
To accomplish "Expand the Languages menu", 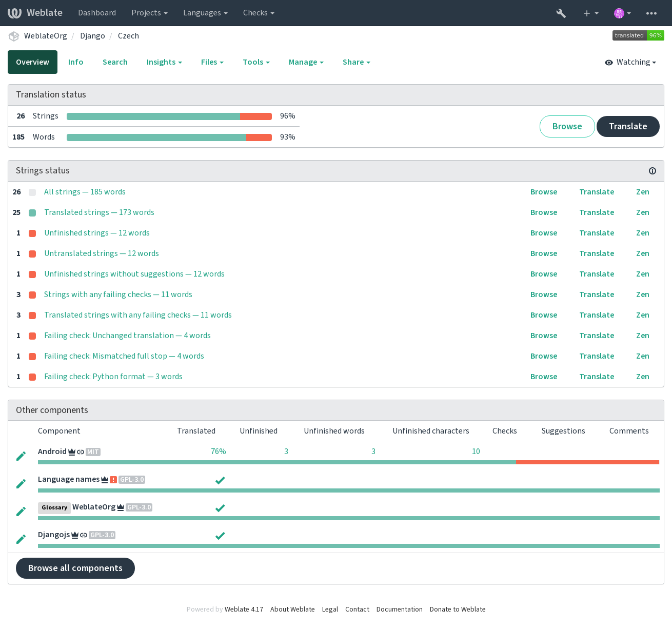I will pos(205,13).
